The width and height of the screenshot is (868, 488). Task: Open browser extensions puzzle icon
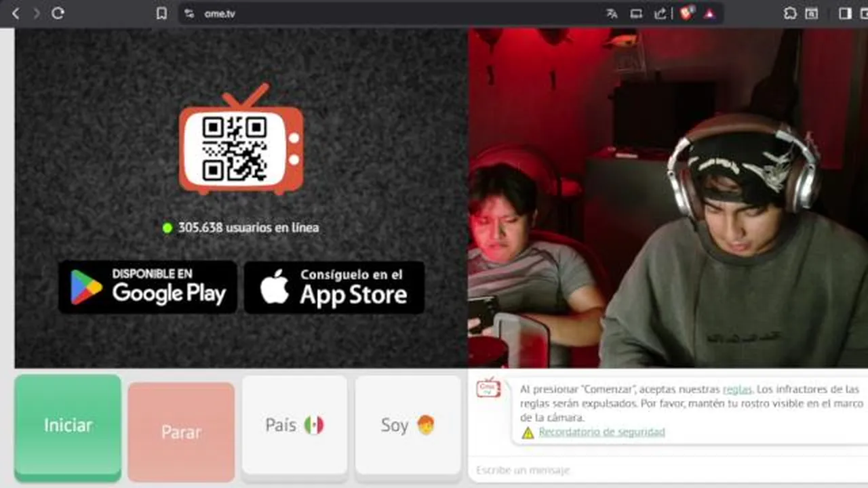click(790, 14)
